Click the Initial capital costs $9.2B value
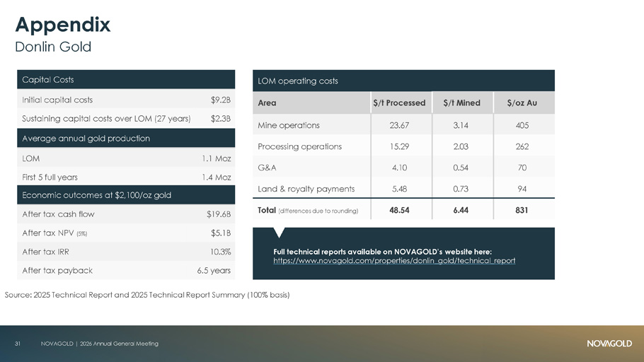 coord(221,100)
